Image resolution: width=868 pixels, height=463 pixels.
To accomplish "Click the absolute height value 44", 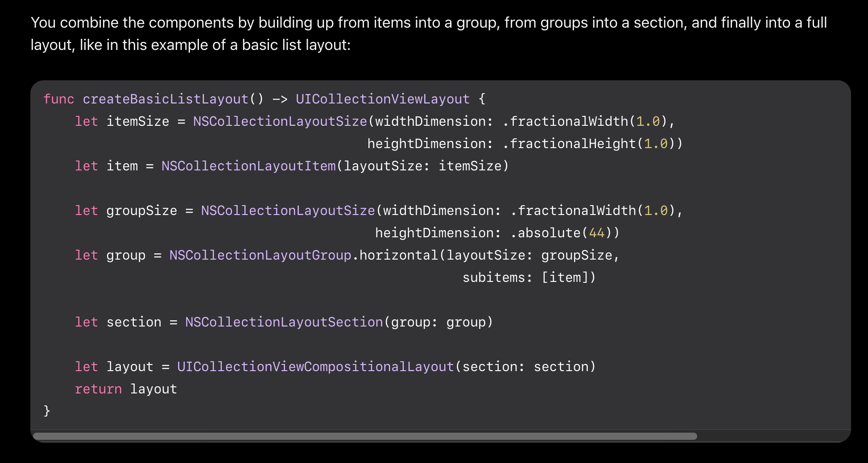I will coord(596,233).
